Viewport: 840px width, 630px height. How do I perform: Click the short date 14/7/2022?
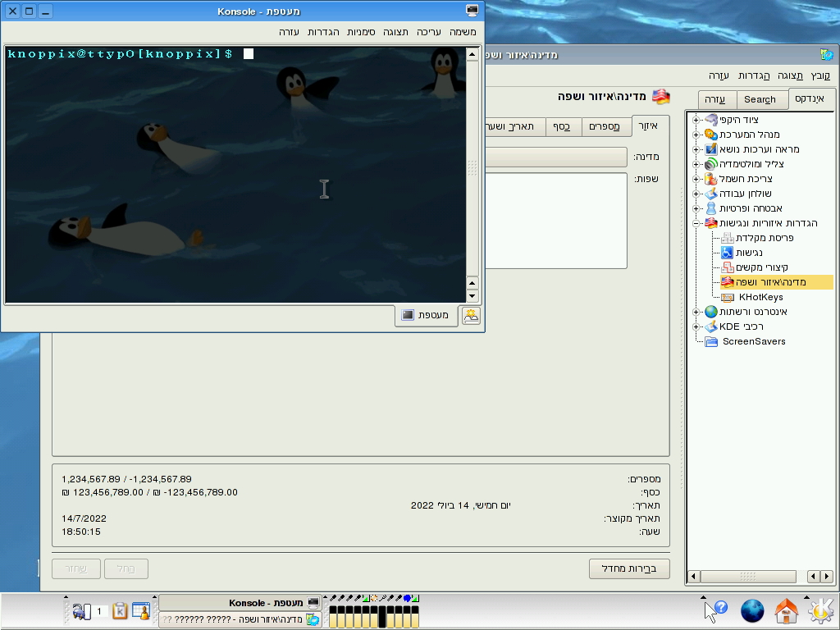point(84,518)
